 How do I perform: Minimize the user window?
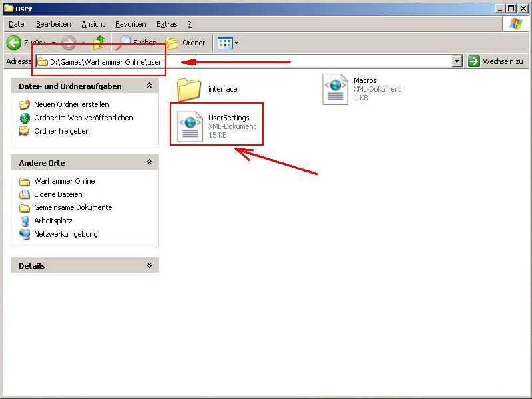499,9
